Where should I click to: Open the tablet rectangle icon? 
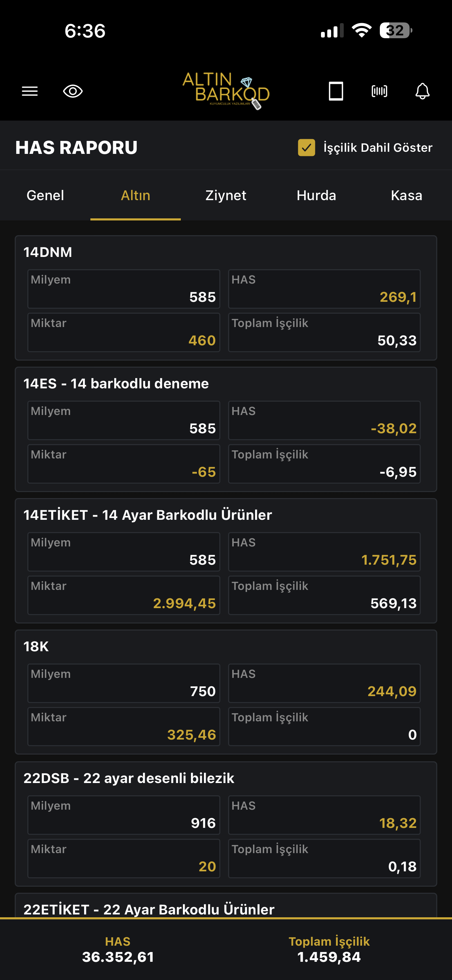[336, 91]
